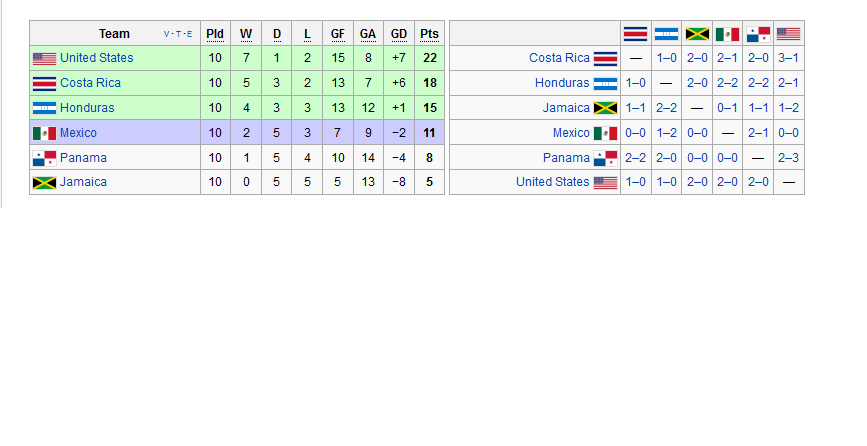The height and width of the screenshot is (446, 867).
Task: Open Mexico vs Honduras 1–2 result
Action: [666, 133]
